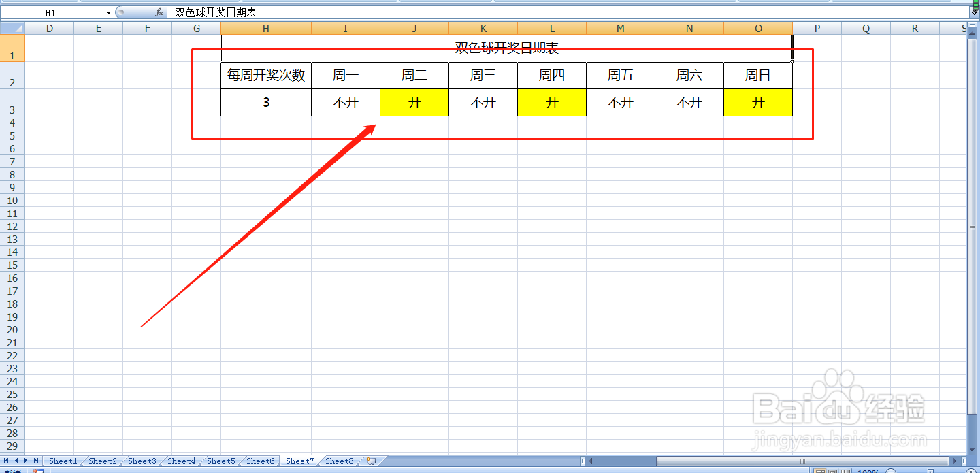The image size is (980, 473).
Task: Select column D header
Action: 49,28
